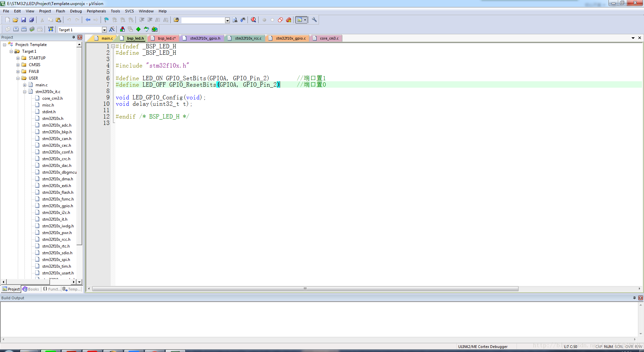Click in the toolbar search text field

click(203, 20)
